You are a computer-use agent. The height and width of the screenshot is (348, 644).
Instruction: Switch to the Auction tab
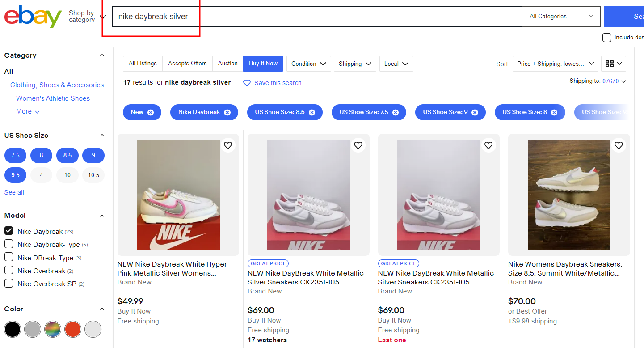(x=227, y=64)
